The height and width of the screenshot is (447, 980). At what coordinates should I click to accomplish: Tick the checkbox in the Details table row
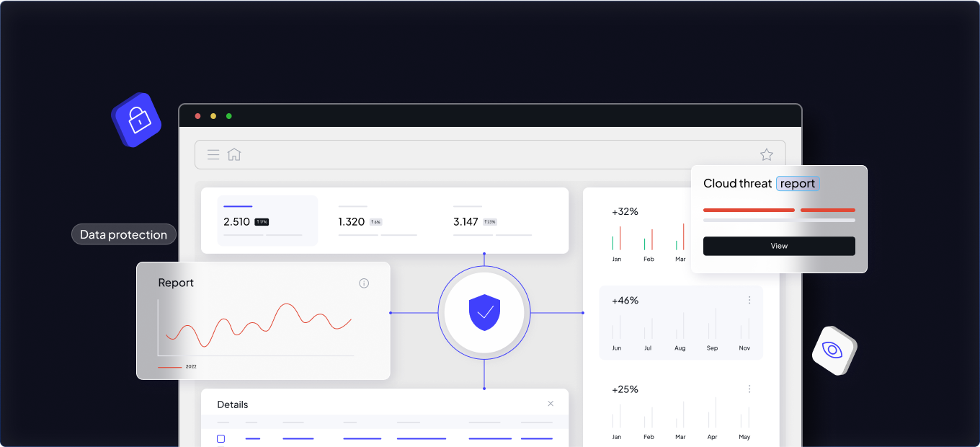[221, 438]
